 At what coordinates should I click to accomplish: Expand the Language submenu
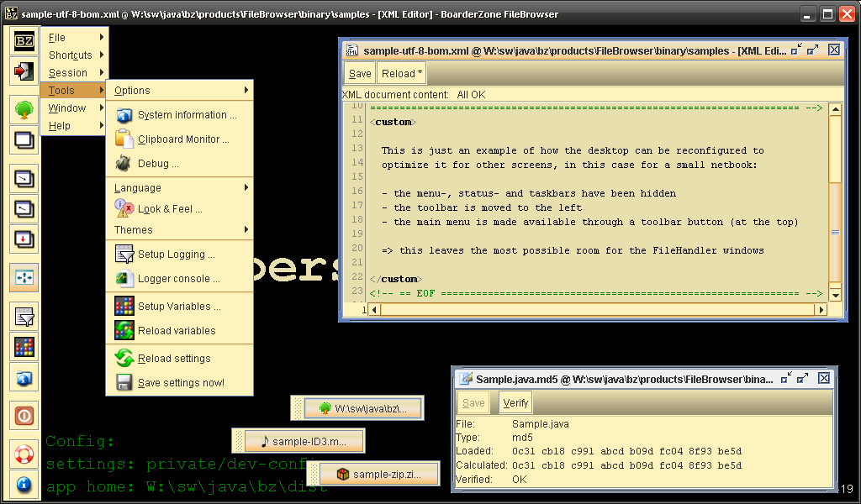coord(180,188)
